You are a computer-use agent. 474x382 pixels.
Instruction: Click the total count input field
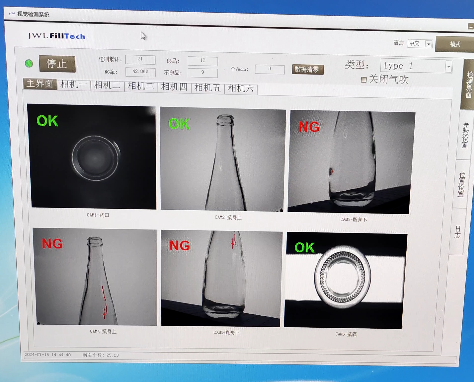140,59
